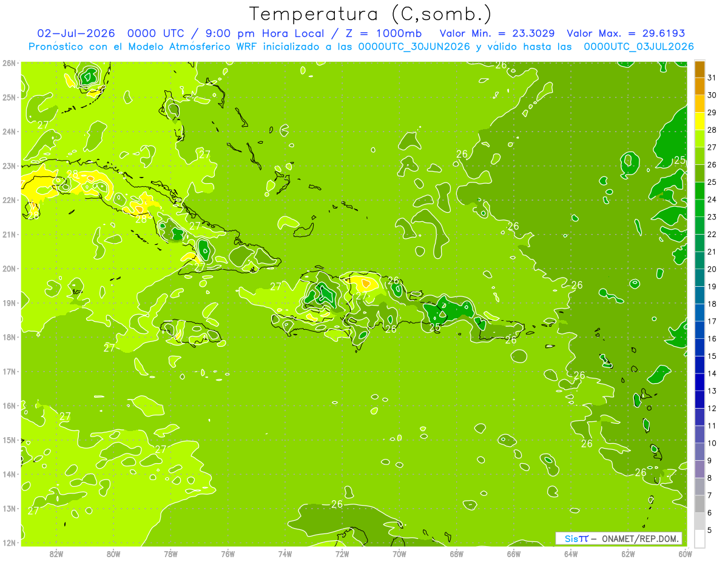Image resolution: width=728 pixels, height=562 pixels.
Task: Click the latitude label "18N"
Action: pos(9,337)
